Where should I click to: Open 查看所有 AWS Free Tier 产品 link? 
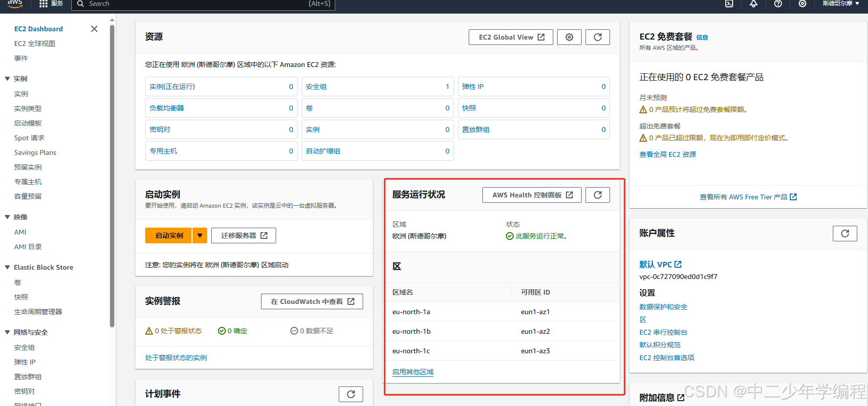tap(748, 197)
